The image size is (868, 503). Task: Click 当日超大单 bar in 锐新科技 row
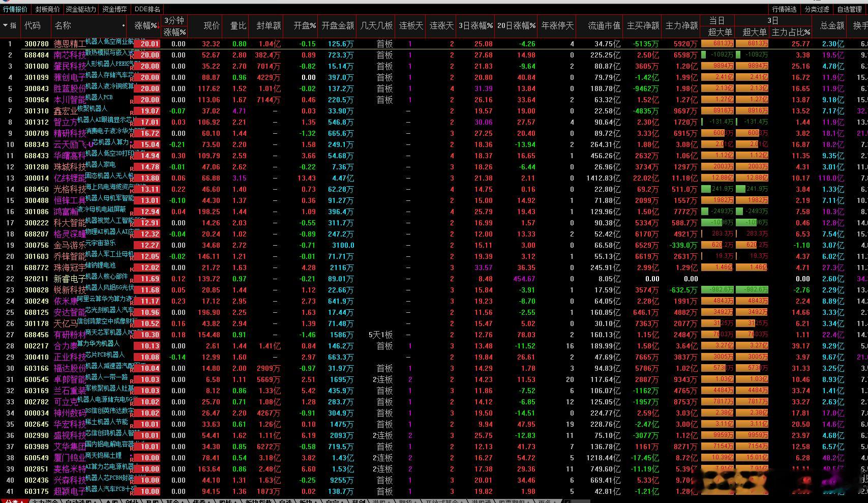(717, 290)
